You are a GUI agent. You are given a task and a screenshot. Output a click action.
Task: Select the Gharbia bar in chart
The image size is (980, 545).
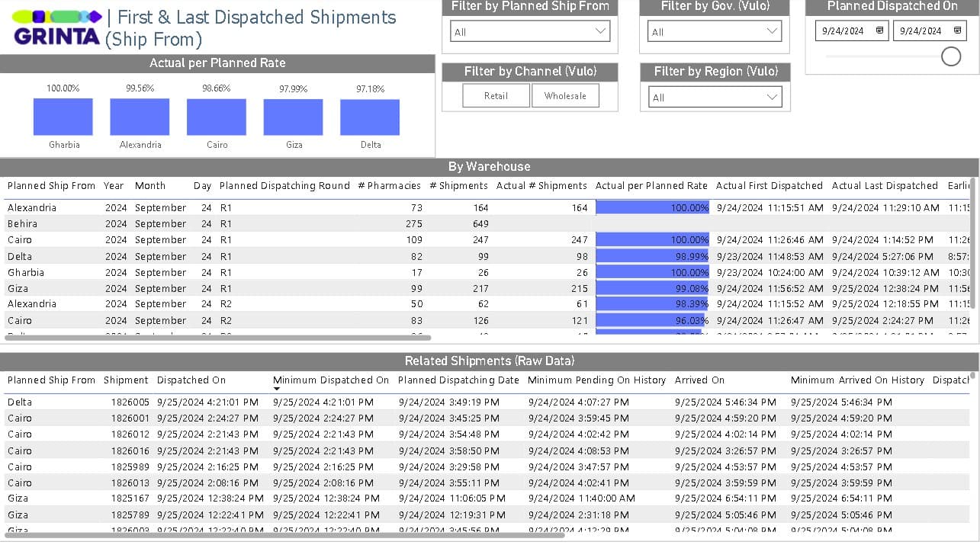point(63,117)
